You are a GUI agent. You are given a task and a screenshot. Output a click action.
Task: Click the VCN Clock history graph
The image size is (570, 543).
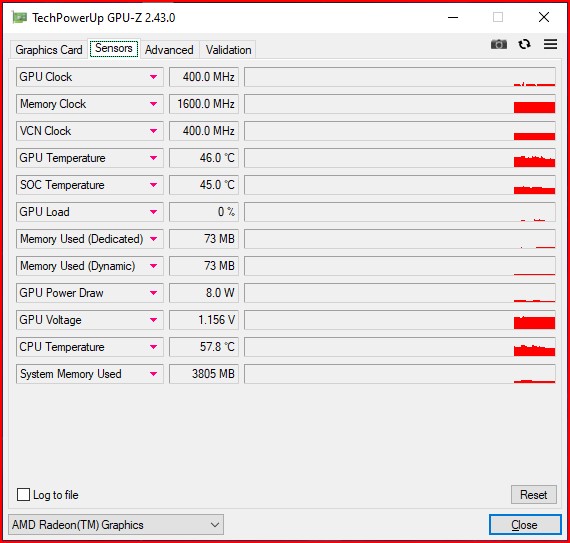click(400, 131)
